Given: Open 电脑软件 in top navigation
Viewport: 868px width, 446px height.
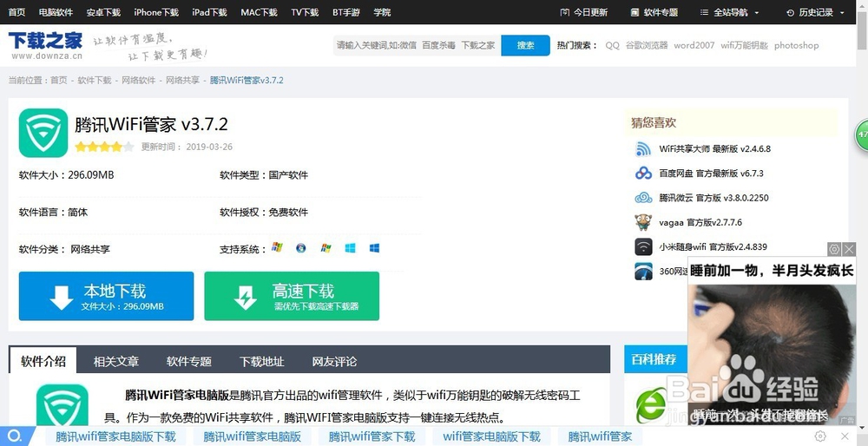Looking at the screenshot, I should [x=56, y=12].
